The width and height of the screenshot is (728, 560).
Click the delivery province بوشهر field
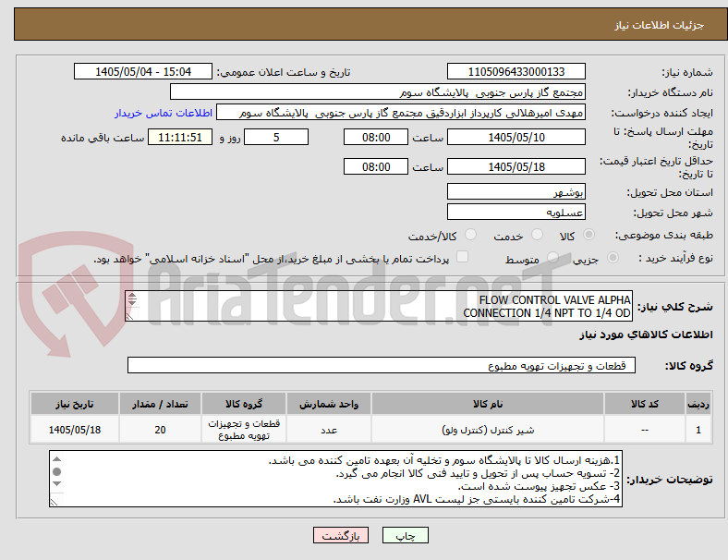tap(516, 192)
